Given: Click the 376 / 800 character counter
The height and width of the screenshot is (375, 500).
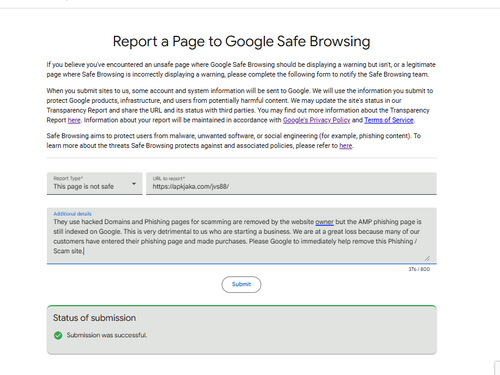Looking at the screenshot, I should [419, 269].
